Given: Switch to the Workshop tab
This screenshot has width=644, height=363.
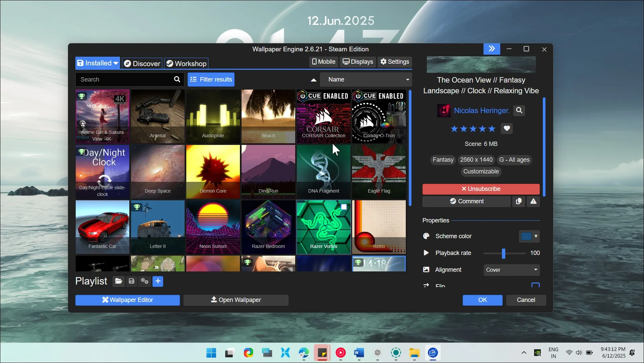Looking at the screenshot, I should 186,63.
